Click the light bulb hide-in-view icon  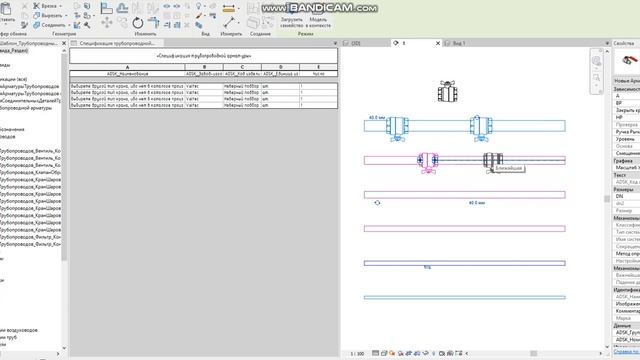pyautogui.click(x=198, y=6)
